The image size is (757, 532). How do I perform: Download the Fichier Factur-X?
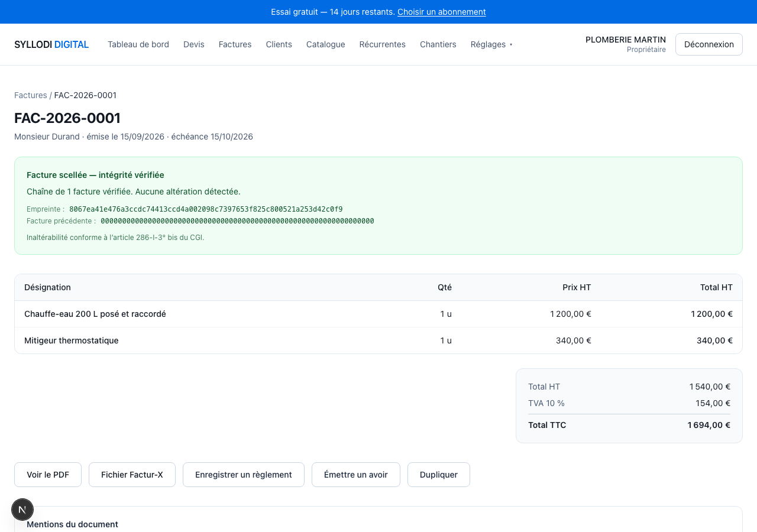[x=132, y=475]
